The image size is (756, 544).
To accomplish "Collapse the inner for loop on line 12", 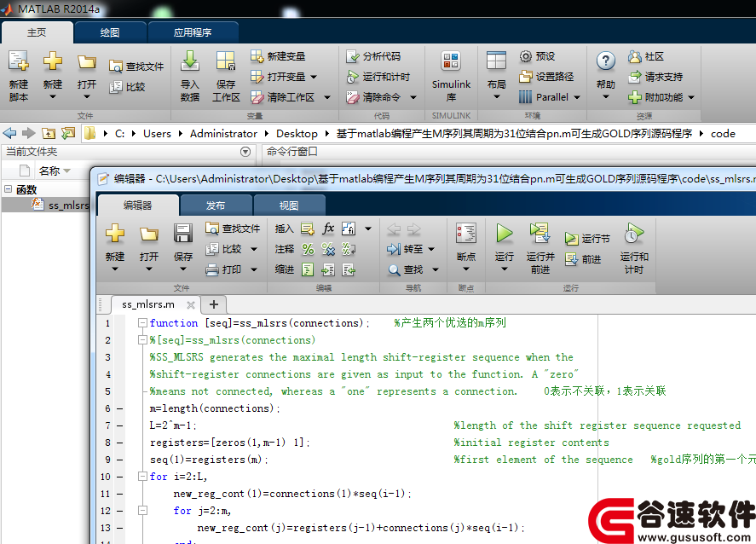I will 142,510.
